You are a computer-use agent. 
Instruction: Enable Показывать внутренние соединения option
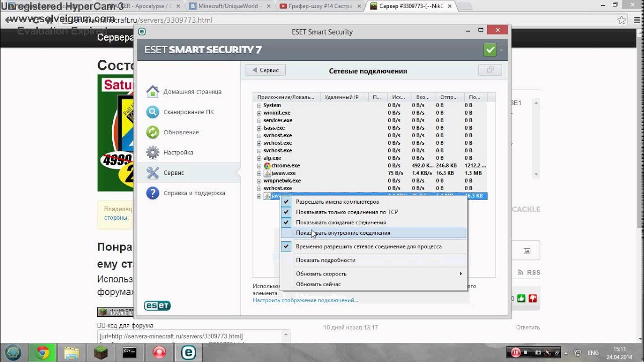tap(373, 233)
